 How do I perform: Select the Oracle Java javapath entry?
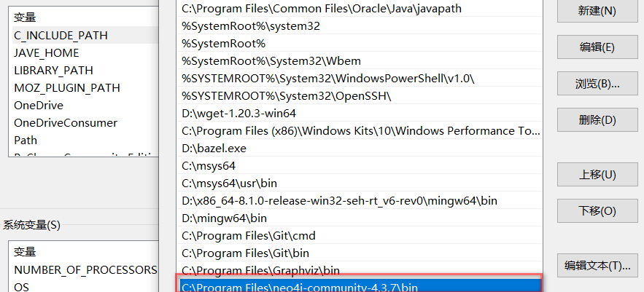click(x=360, y=8)
